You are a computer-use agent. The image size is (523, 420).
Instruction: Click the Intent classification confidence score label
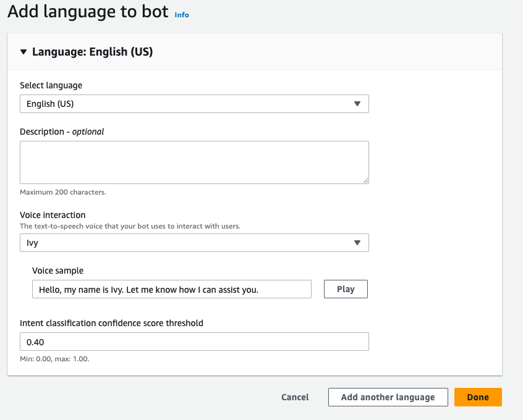111,323
